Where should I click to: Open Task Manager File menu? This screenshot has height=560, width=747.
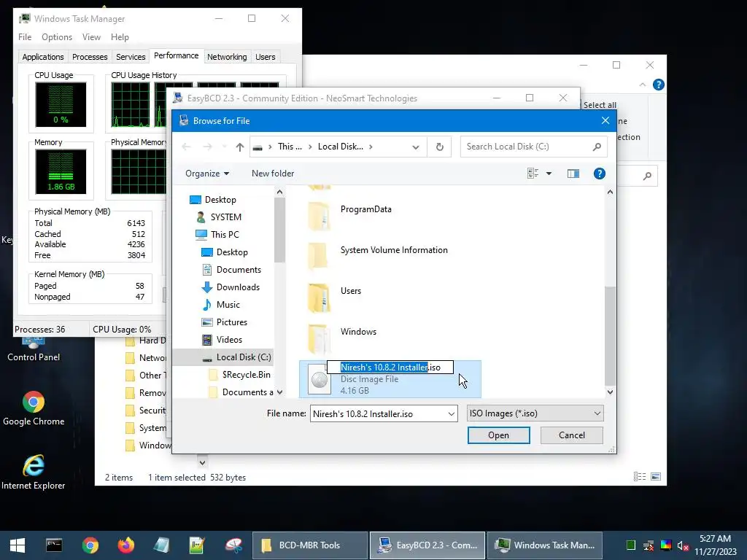coord(25,37)
